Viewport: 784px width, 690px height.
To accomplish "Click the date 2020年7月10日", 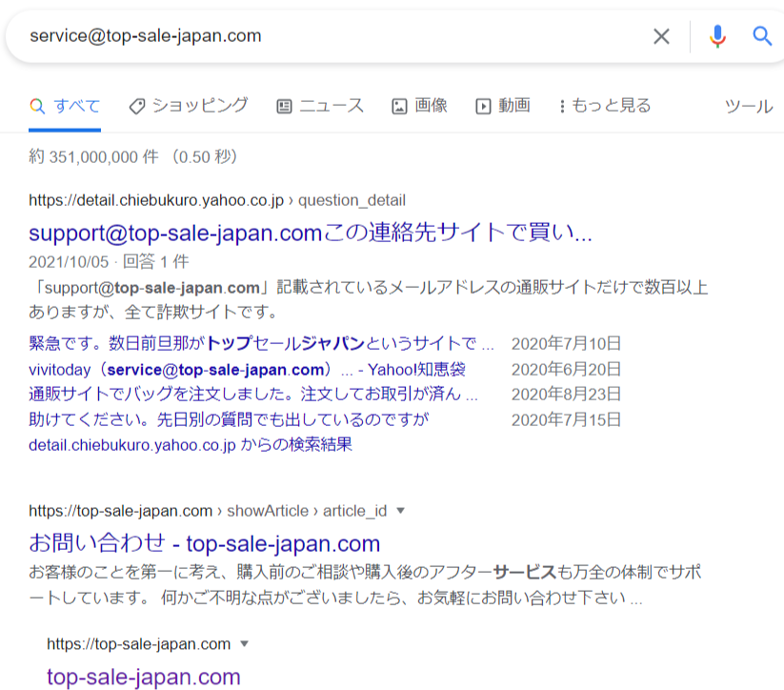I will [566, 344].
